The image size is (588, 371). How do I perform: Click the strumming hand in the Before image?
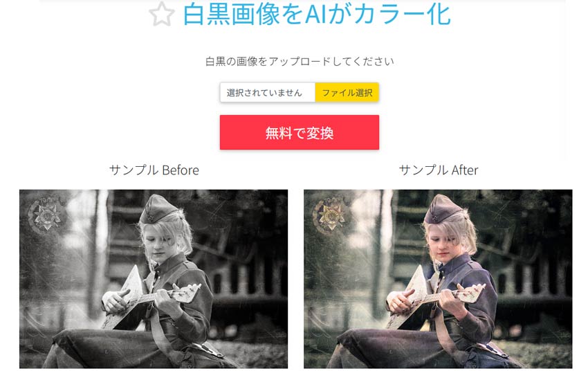113,302
